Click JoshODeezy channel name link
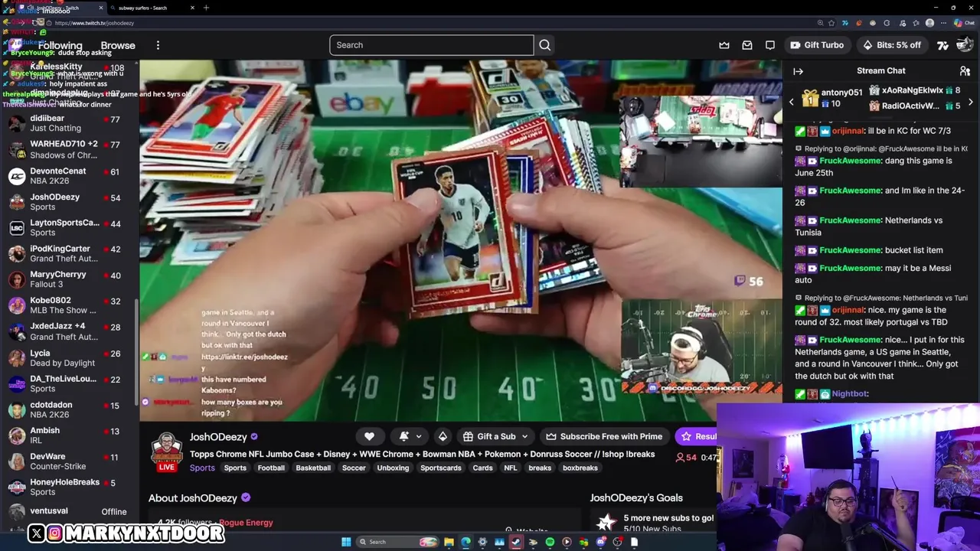980x551 pixels. click(218, 437)
